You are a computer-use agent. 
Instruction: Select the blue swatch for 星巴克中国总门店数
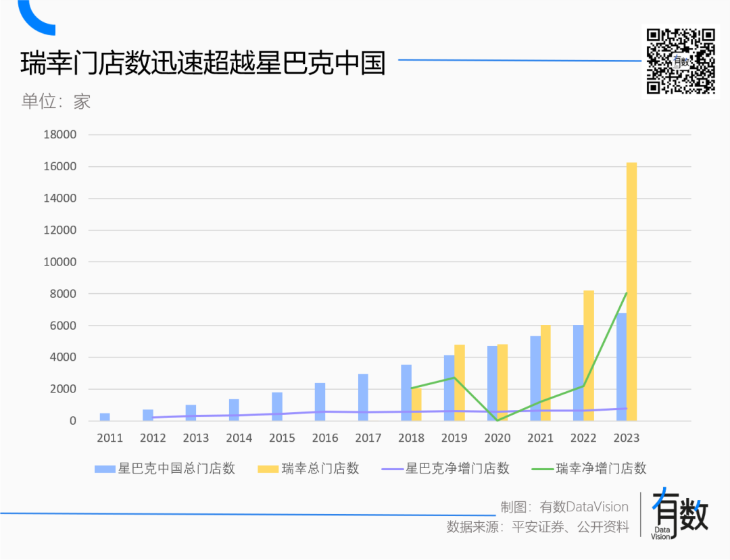click(105, 469)
